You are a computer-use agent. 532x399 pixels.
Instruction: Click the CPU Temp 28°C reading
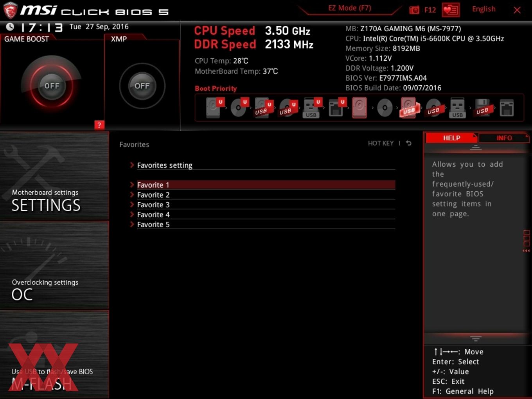click(221, 61)
